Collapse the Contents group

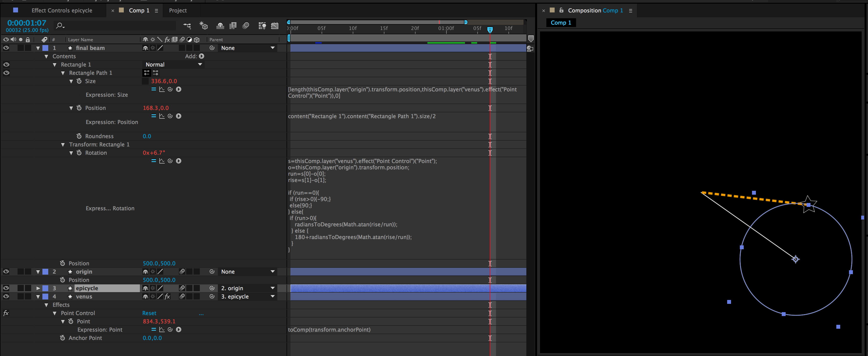(47, 57)
